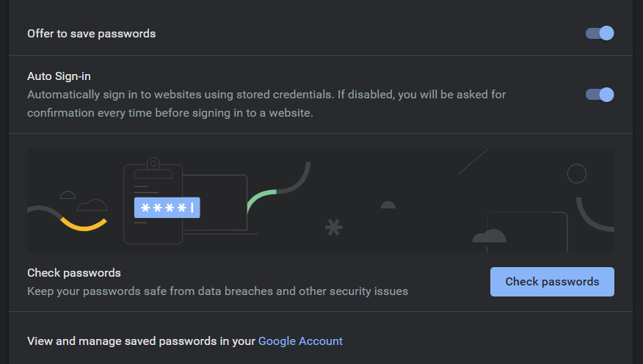This screenshot has width=643, height=364.
Task: Click the green curved line in the illustration
Action: tap(261, 197)
